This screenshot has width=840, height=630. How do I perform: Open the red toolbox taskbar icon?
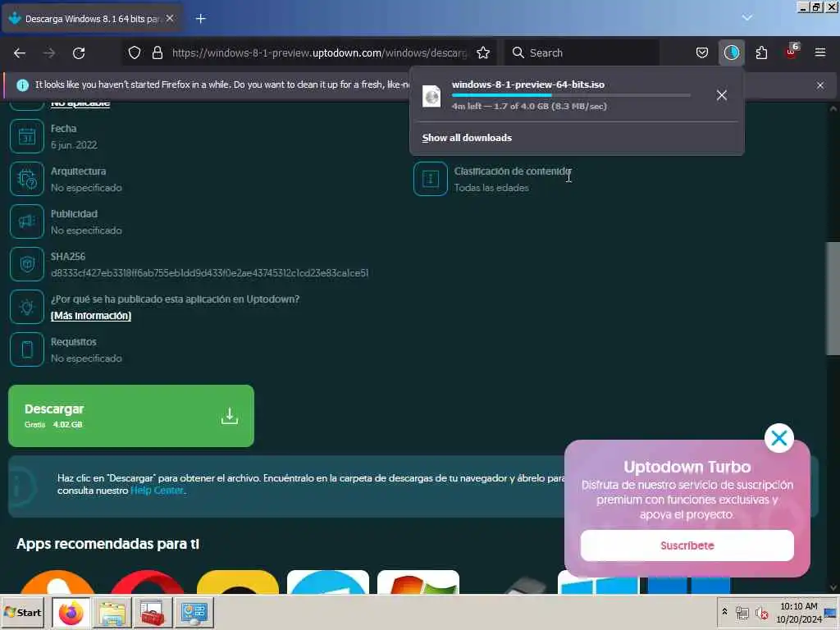(153, 612)
